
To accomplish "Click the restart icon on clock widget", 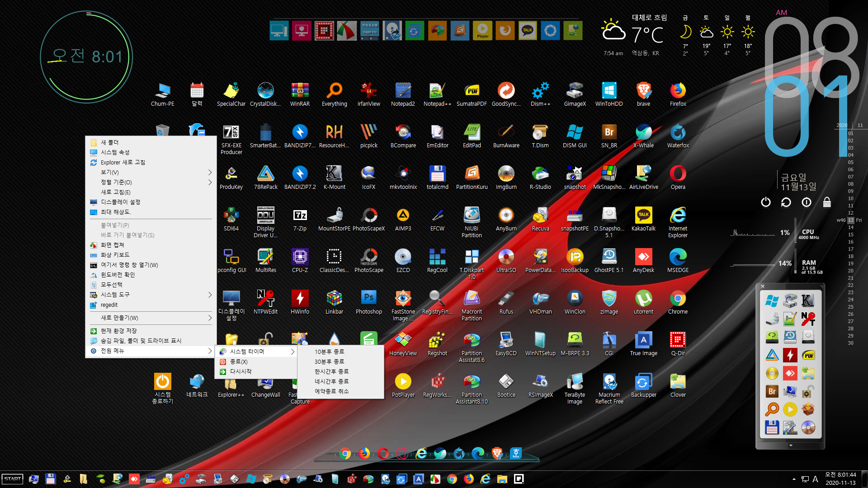I will pyautogui.click(x=786, y=202).
